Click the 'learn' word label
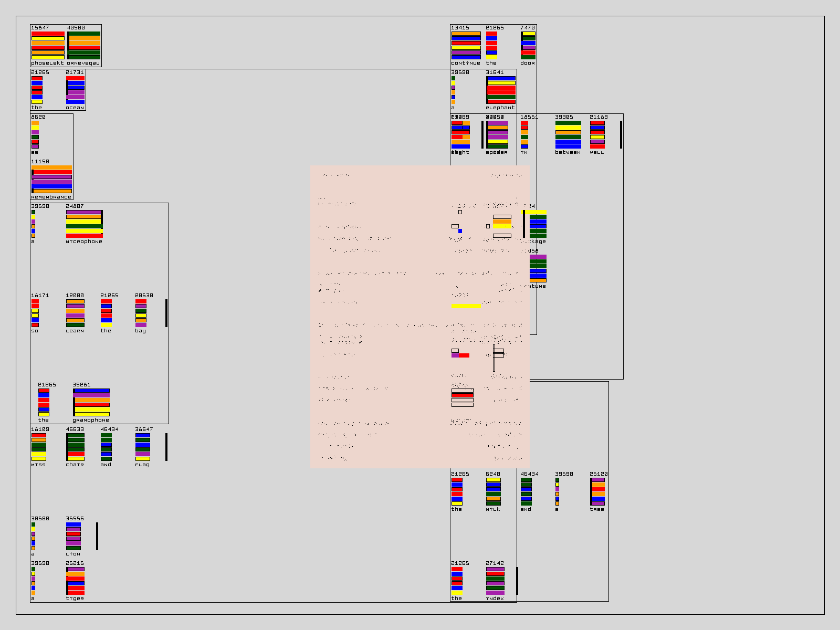The width and height of the screenshot is (840, 630). click(75, 331)
